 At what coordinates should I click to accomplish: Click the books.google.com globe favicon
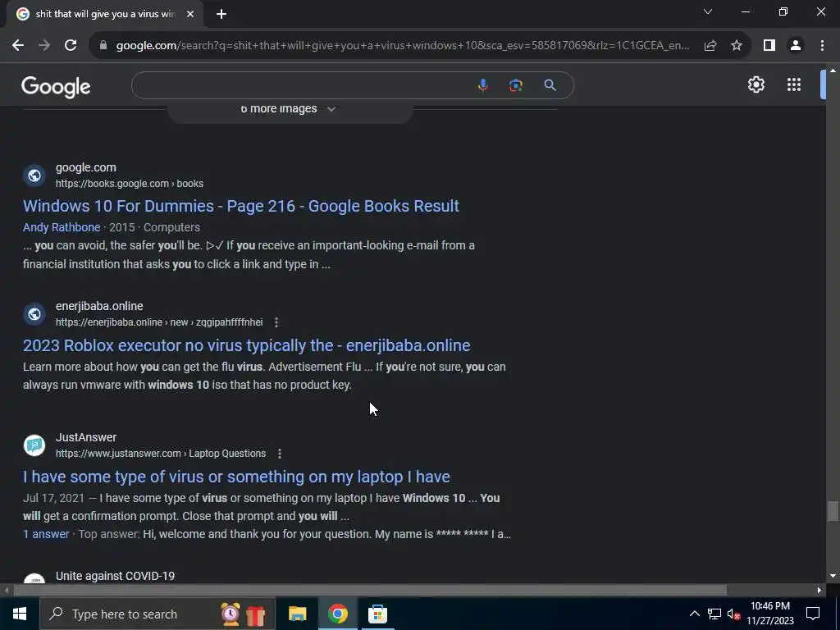click(34, 176)
